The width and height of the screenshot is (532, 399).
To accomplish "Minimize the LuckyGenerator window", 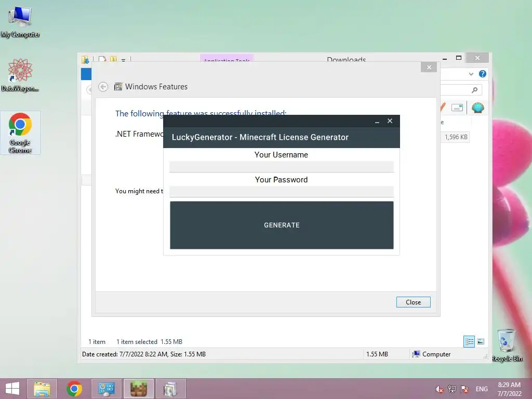I will coord(377,121).
